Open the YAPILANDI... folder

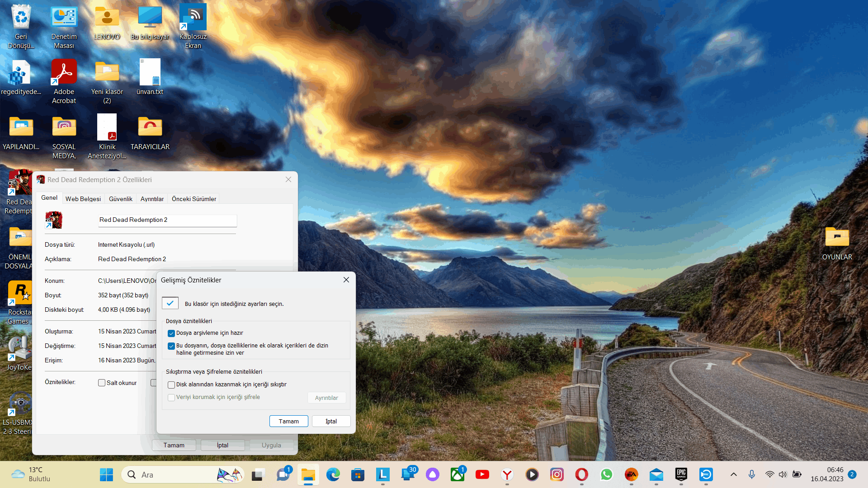(x=21, y=132)
